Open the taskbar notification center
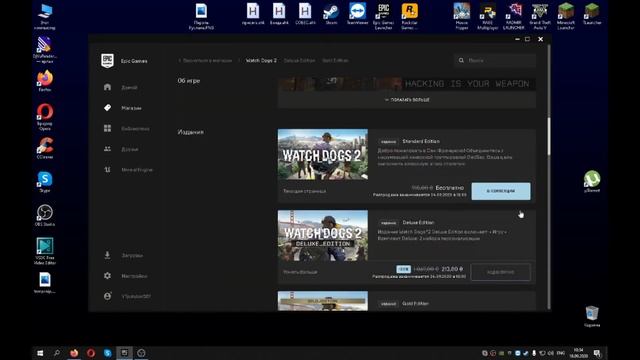The height and width of the screenshot is (360, 640). click(x=597, y=353)
